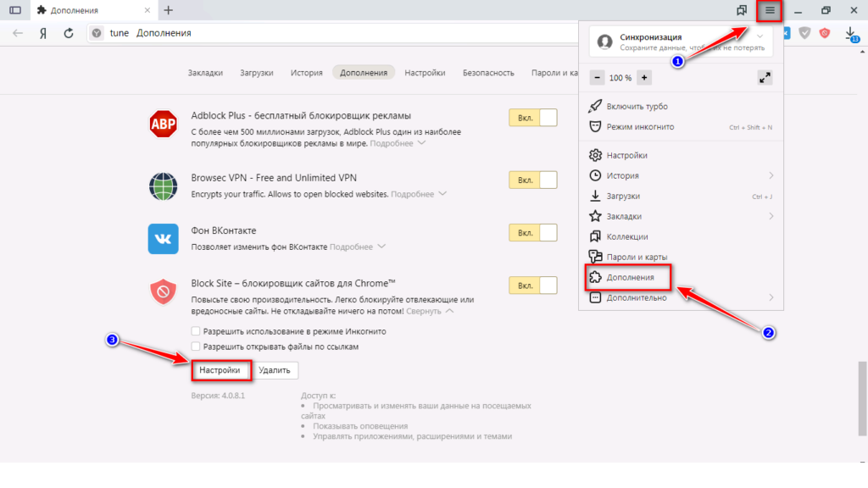This screenshot has height=488, width=868.
Task: Enter fullscreen with the expand arrows icon
Action: (765, 78)
